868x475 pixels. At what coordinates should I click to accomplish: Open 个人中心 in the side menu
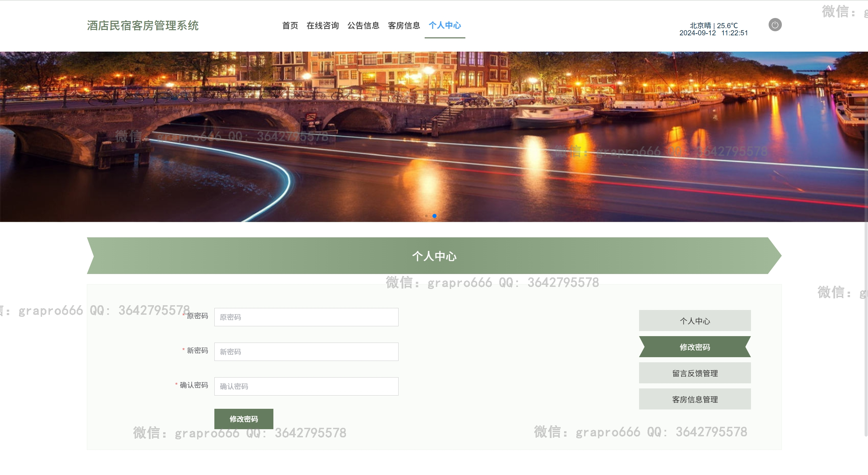click(x=695, y=321)
